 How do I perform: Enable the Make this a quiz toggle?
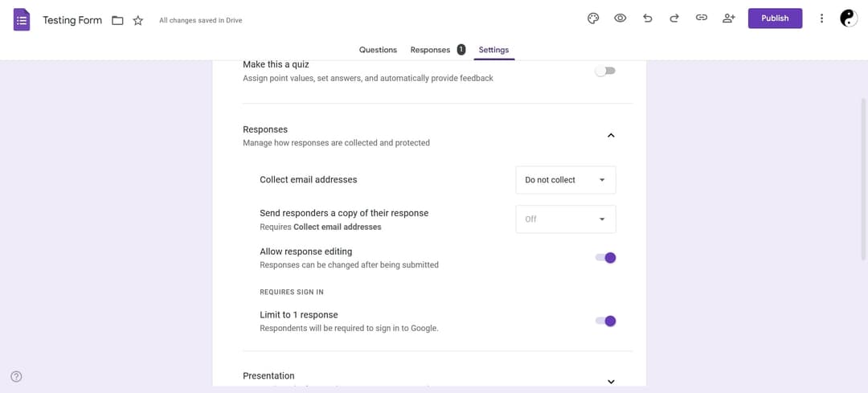point(605,71)
